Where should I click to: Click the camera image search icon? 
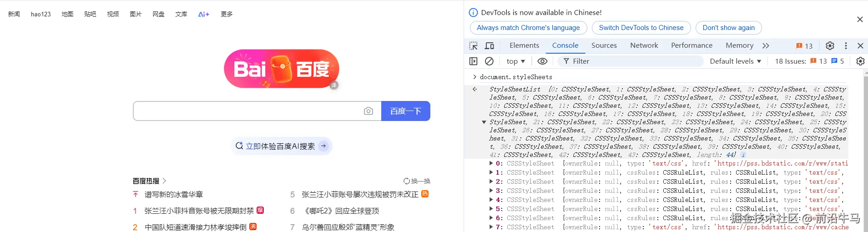click(x=368, y=111)
